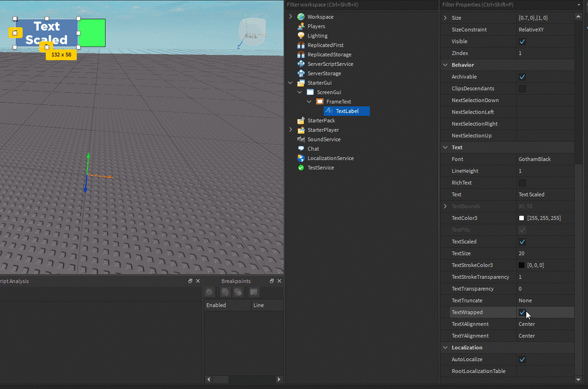Select the ScreenGui object icon
The width and height of the screenshot is (588, 389).
(310, 92)
